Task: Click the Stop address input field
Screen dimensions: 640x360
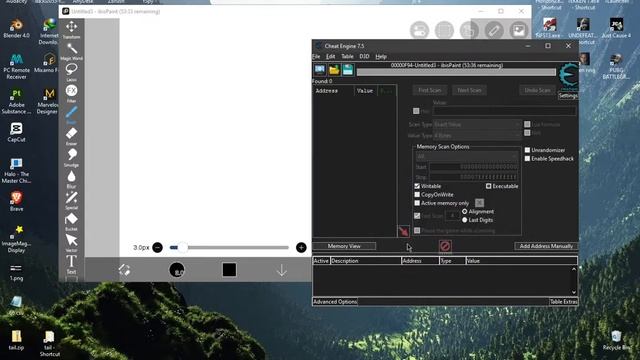Action: point(473,177)
